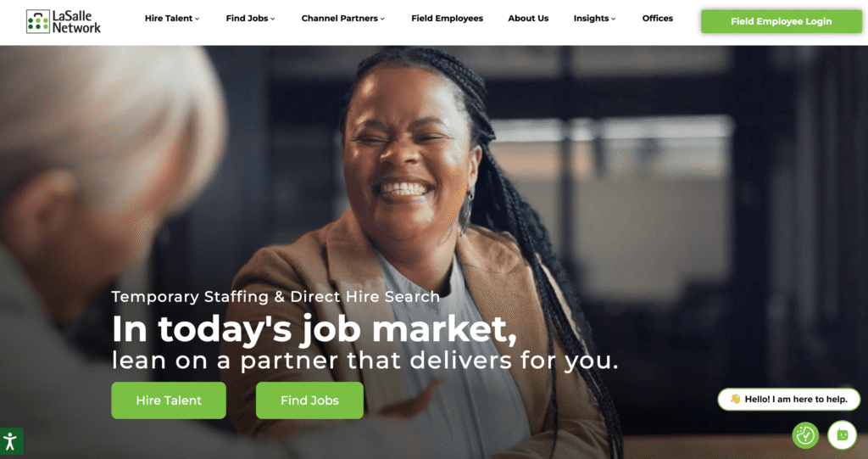Expand the Insights dropdown chevron

(614, 19)
